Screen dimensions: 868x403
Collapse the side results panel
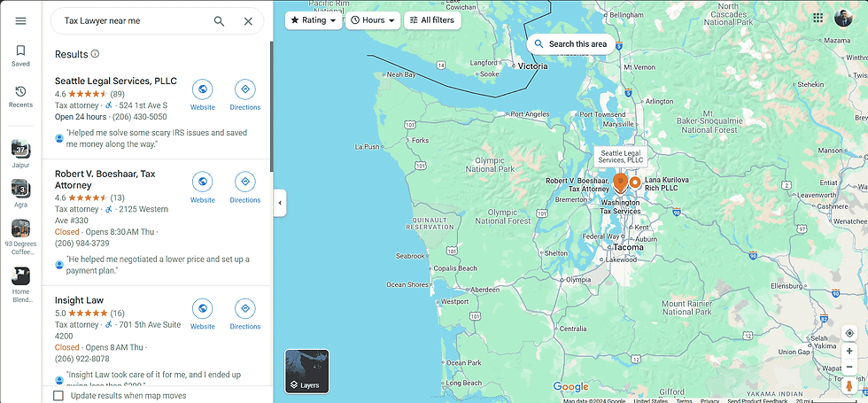(x=280, y=203)
